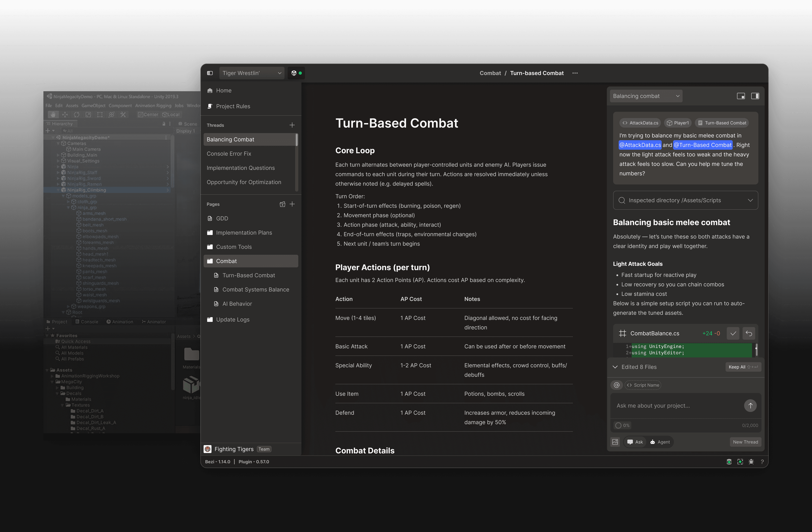The width and height of the screenshot is (812, 532).
Task: Collapse the Edited 8 Files section
Action: click(x=615, y=367)
